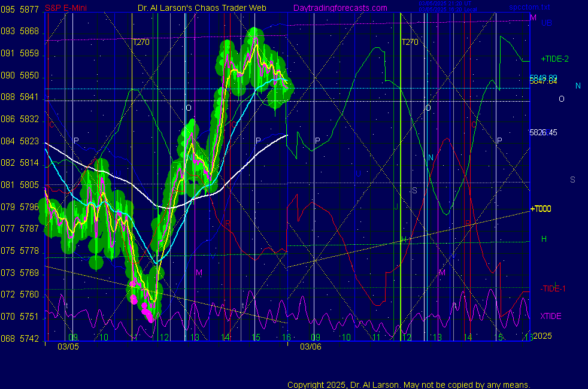The image size is (588, 389).
Task: Click price axis label "091 5859"
Action: (20, 54)
